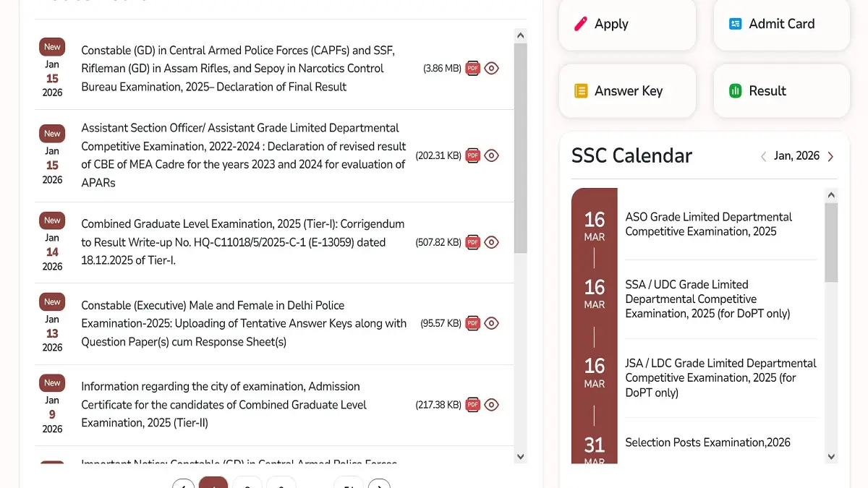Preview CGL Tier-II admission certificate notice

coord(492,405)
